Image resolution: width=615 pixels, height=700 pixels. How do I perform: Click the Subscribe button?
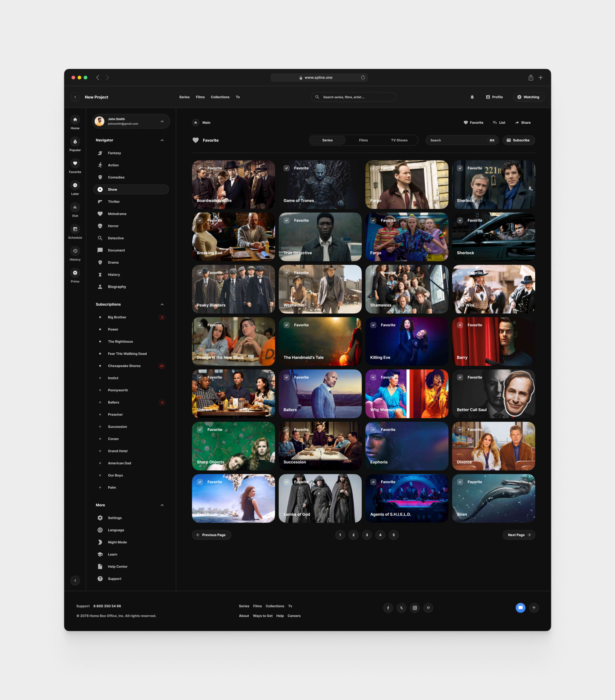(518, 140)
